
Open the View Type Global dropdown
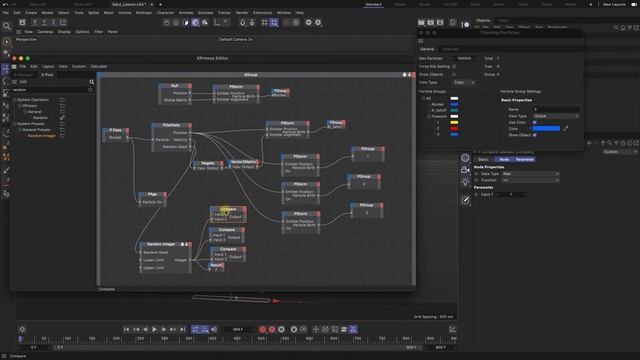pos(556,116)
